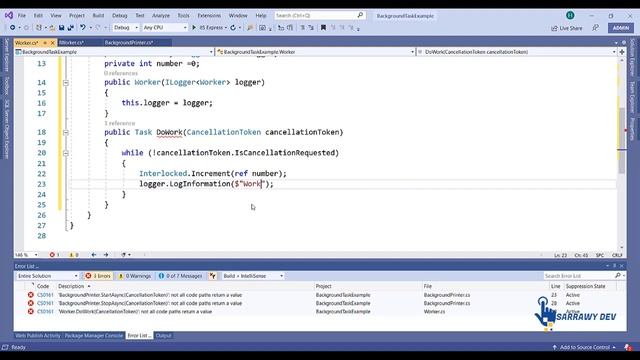Start debugging with IIS Express play button
Viewport: 640px width, 360px height.
click(x=194, y=28)
